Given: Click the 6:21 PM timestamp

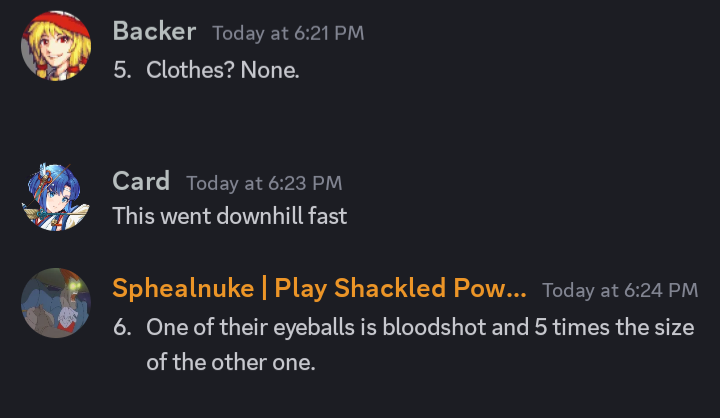Looking at the screenshot, I should [288, 33].
